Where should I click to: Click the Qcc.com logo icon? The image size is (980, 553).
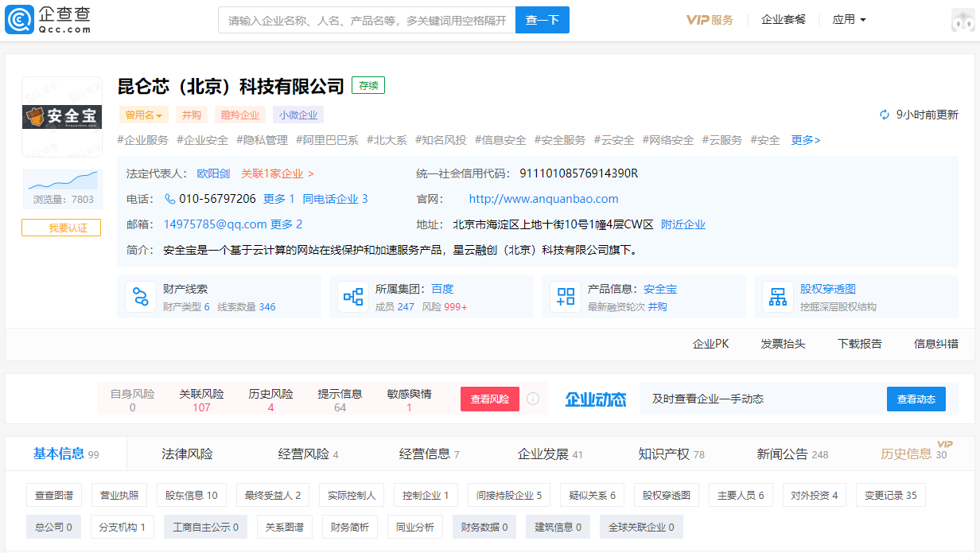tap(19, 20)
